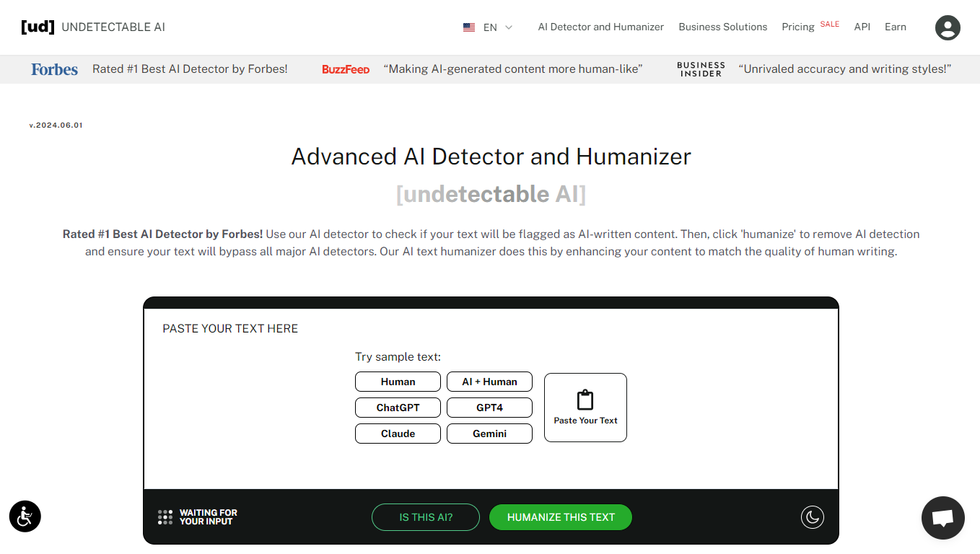Open the user account profile icon
Viewport: 980px width, 554px height.
pos(948,27)
